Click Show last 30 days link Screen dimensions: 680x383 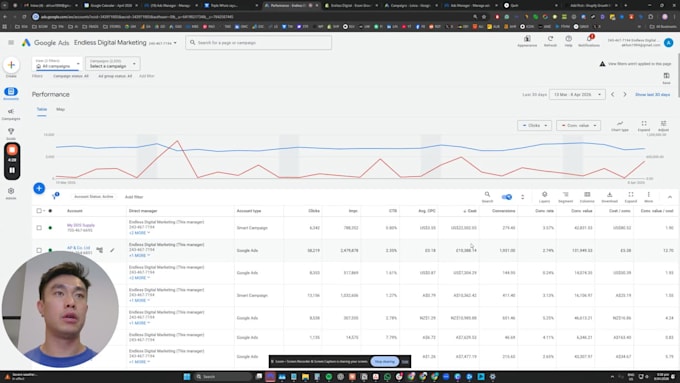click(652, 95)
